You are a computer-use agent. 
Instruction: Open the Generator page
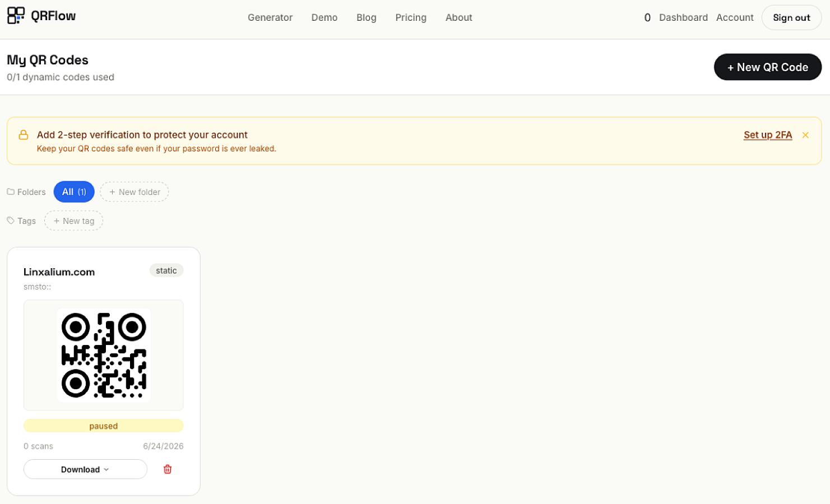pos(270,17)
